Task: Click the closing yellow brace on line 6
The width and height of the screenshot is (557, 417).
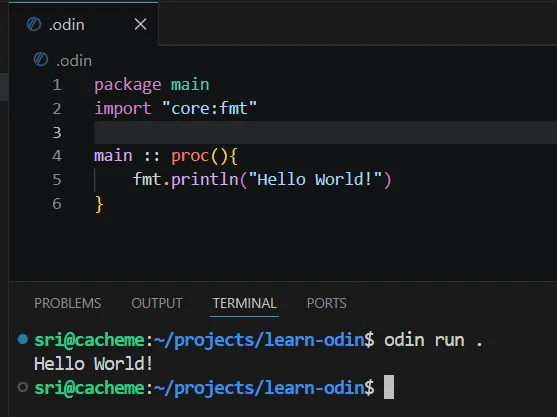Action: coord(99,204)
